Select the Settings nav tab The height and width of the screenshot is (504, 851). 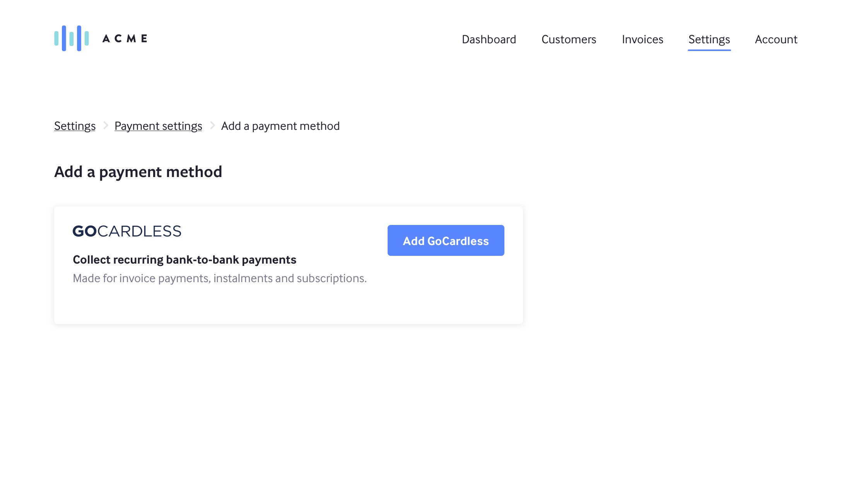tap(709, 39)
